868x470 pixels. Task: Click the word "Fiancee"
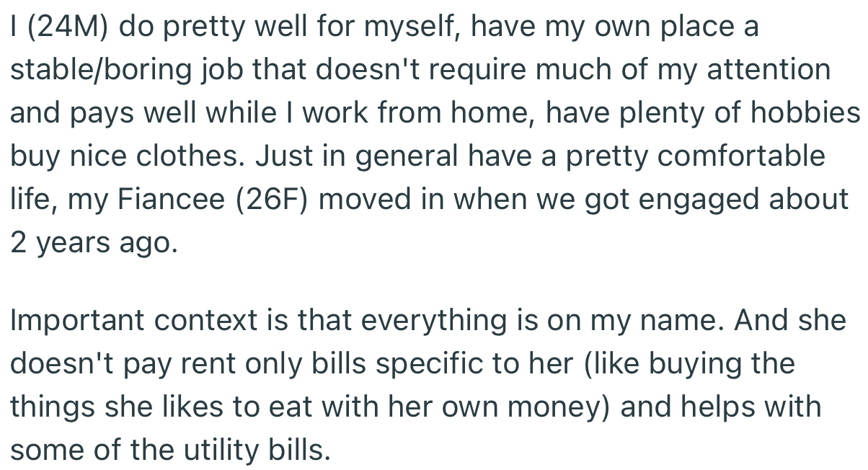pos(169,199)
